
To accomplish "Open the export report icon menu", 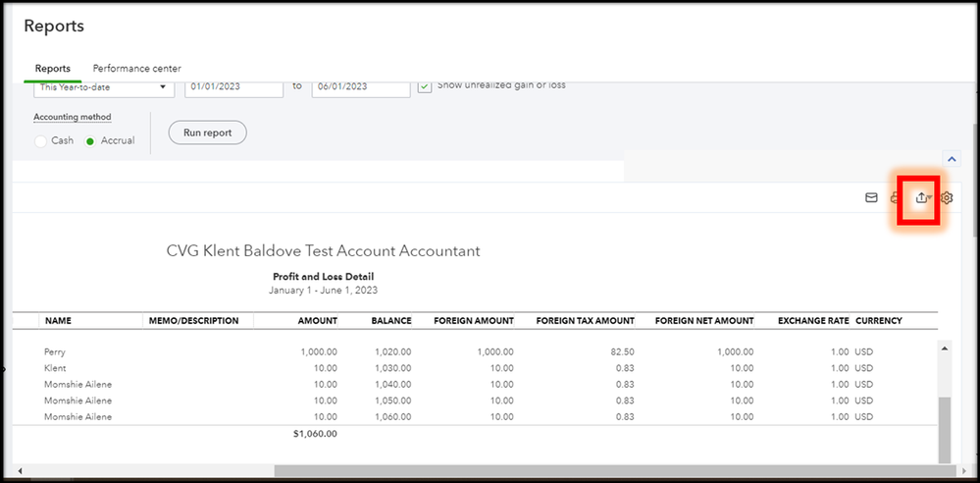I will (921, 198).
